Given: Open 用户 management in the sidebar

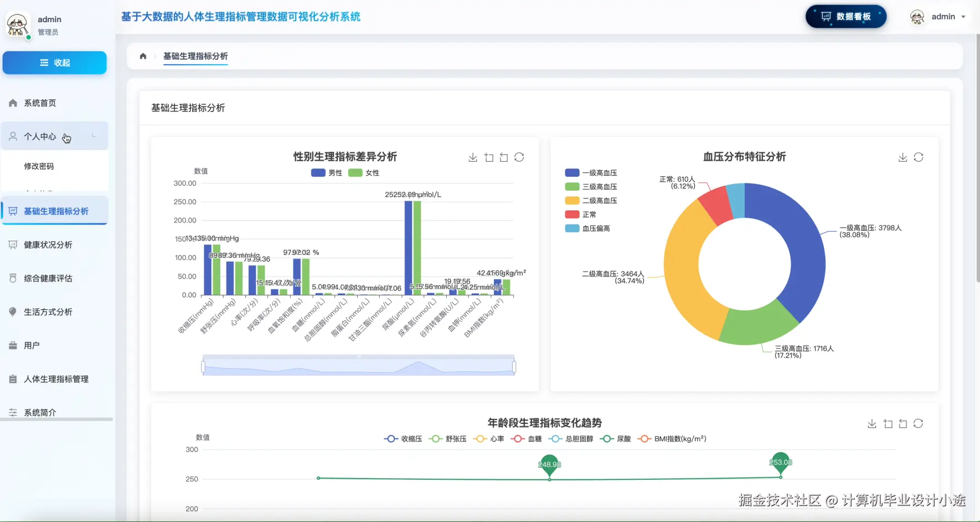Looking at the screenshot, I should pyautogui.click(x=54, y=346).
